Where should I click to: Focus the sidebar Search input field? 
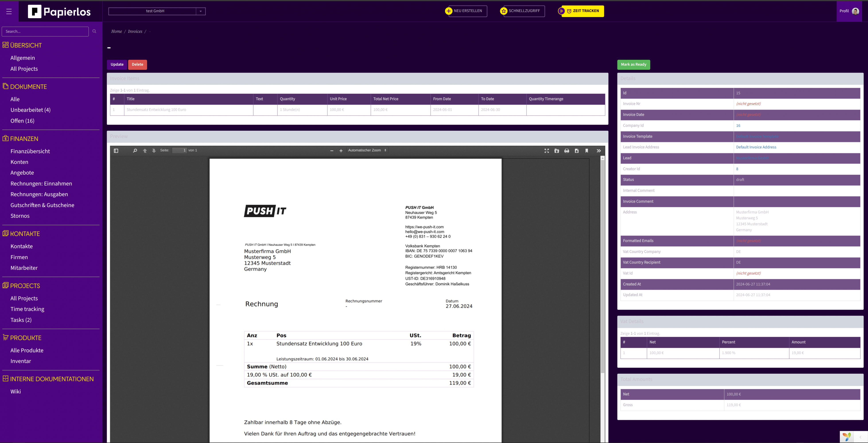45,31
